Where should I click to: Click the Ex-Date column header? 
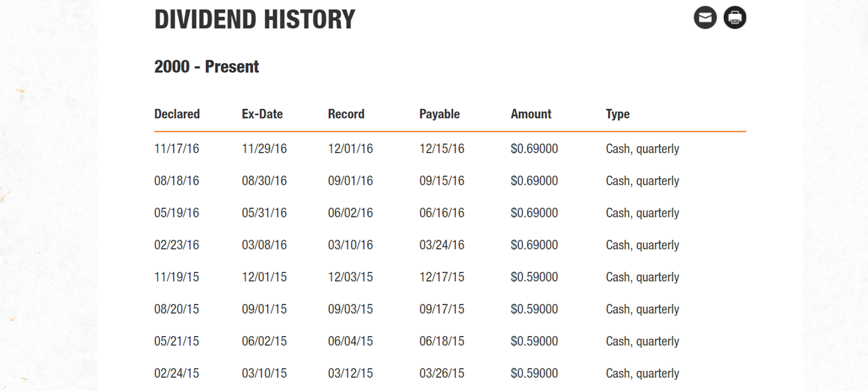point(262,114)
